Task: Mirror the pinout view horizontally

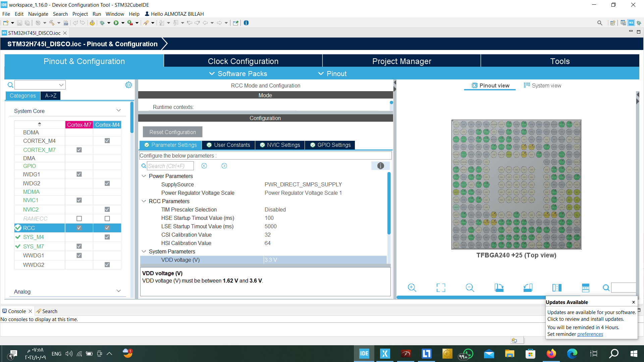Action: tap(557, 288)
